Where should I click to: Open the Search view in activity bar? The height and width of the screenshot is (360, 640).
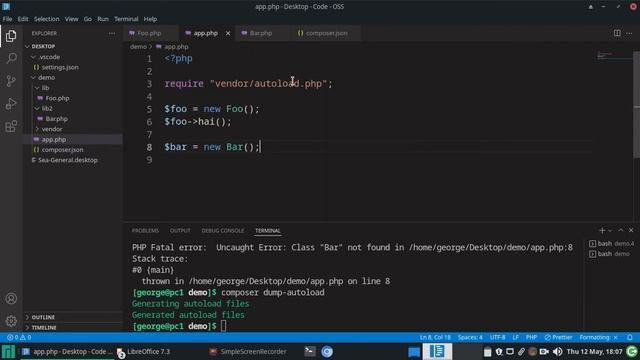11,58
